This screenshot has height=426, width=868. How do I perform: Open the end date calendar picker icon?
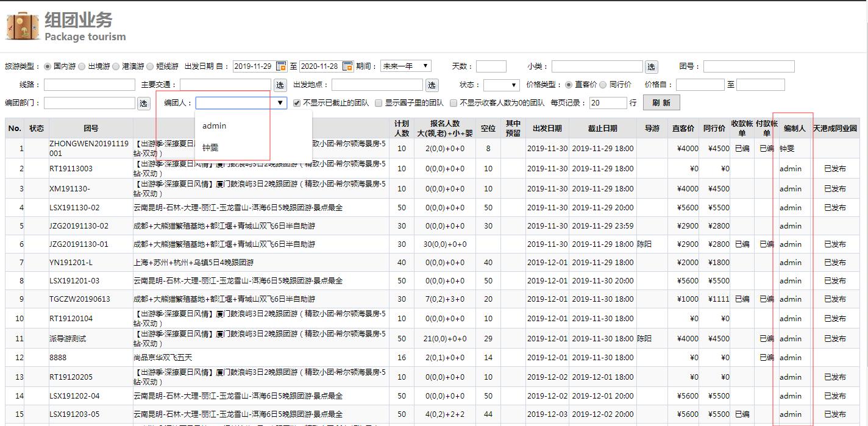(x=347, y=66)
